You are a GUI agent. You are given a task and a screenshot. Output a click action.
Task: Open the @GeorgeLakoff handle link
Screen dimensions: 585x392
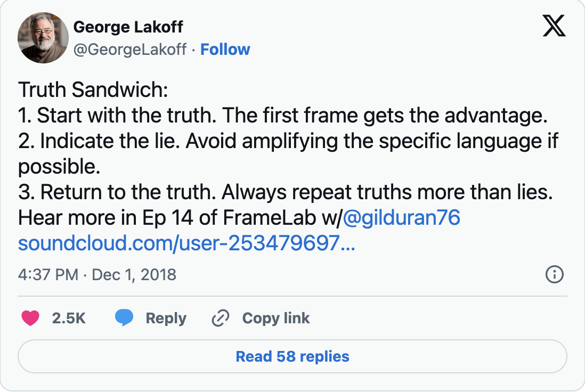129,50
